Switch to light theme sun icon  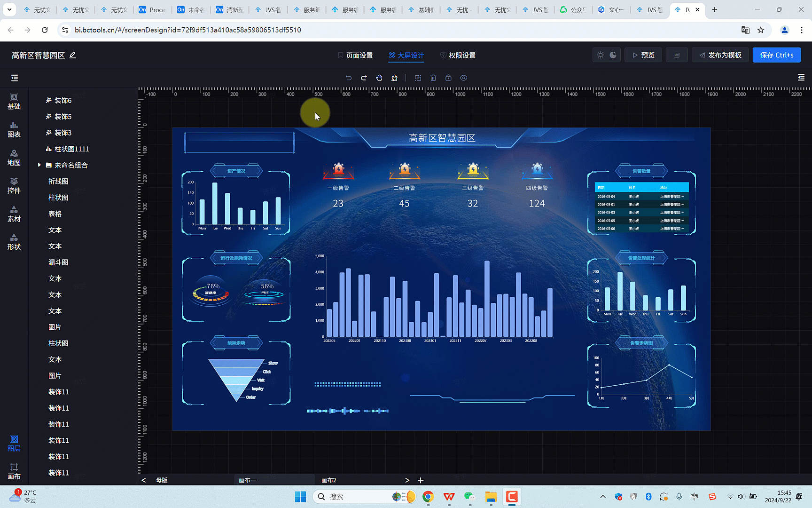[601, 55]
